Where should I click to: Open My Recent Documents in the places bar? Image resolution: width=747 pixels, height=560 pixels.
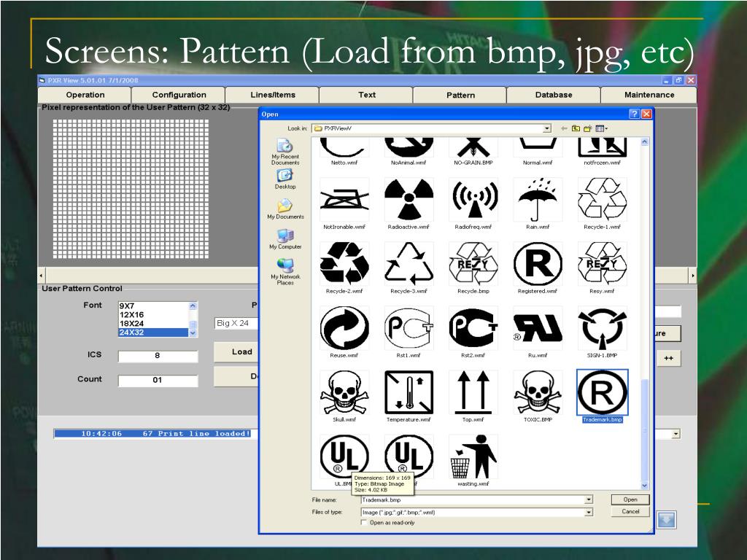click(285, 152)
